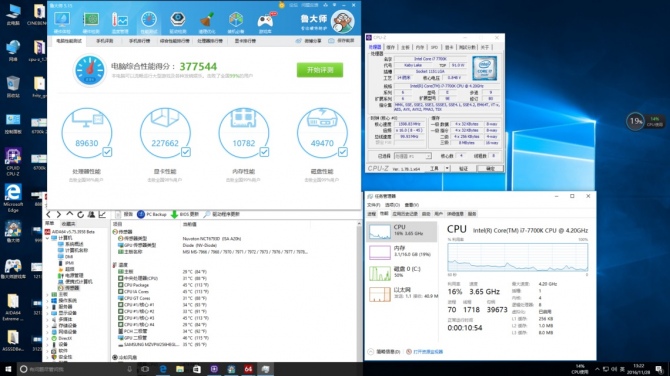Screen dimensions: 670x376
Task: Click Windows Start button
Action: [x=8, y=369]
